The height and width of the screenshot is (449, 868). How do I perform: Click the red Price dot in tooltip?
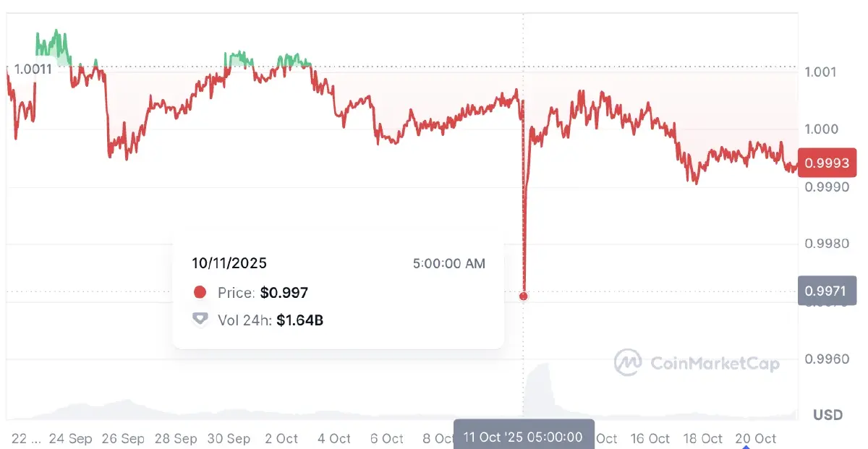coord(200,293)
